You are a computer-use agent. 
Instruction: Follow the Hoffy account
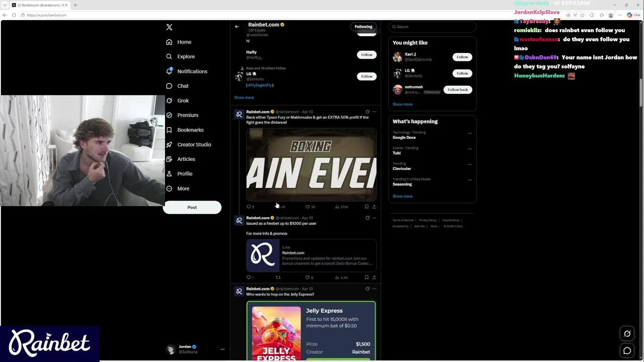click(367, 55)
